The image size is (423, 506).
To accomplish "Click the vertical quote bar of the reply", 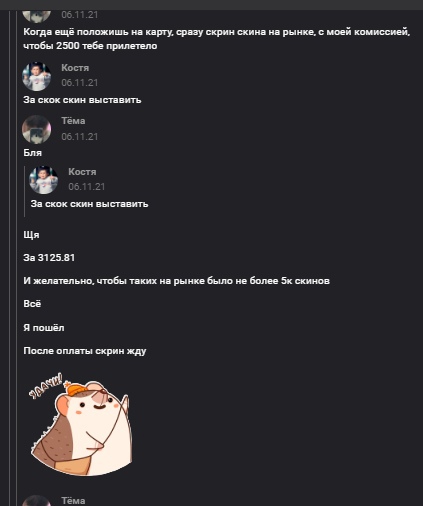I will point(24,191).
